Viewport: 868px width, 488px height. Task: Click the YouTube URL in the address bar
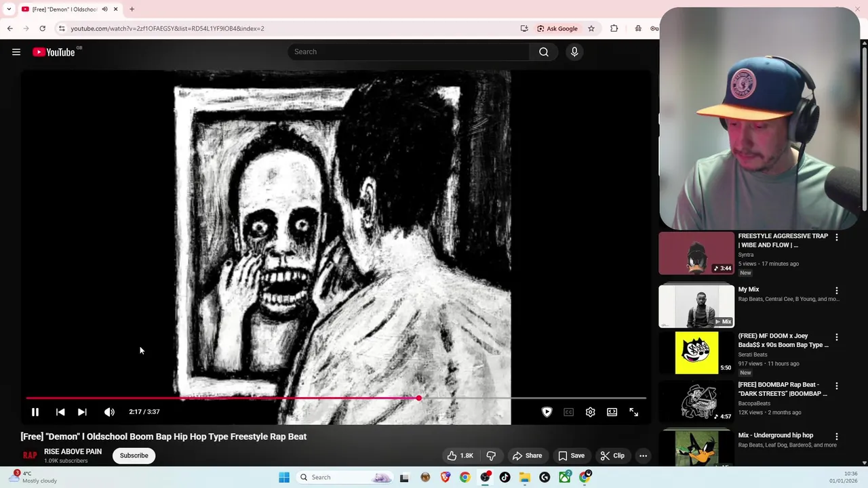(x=167, y=28)
